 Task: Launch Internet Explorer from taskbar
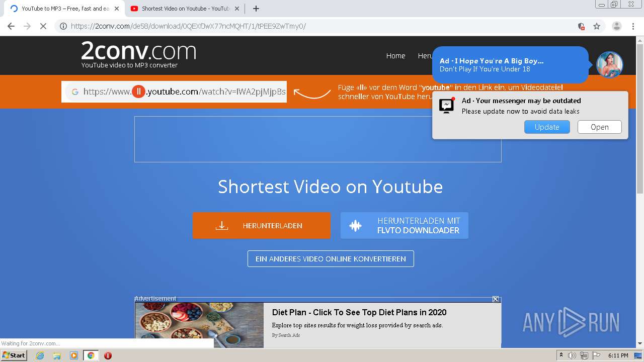[x=40, y=355]
